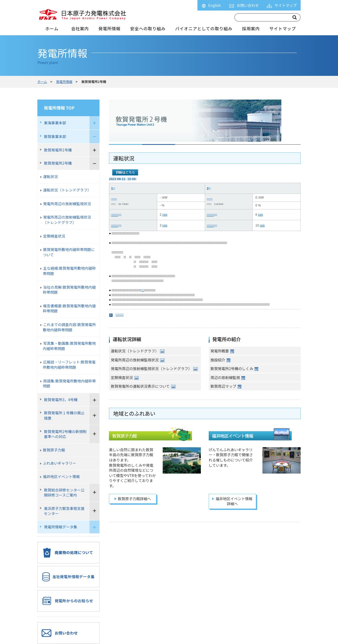The image size is (338, 644).
Task: Expand 敦賀発電所1号機 sidebar section
Action: click(95, 150)
